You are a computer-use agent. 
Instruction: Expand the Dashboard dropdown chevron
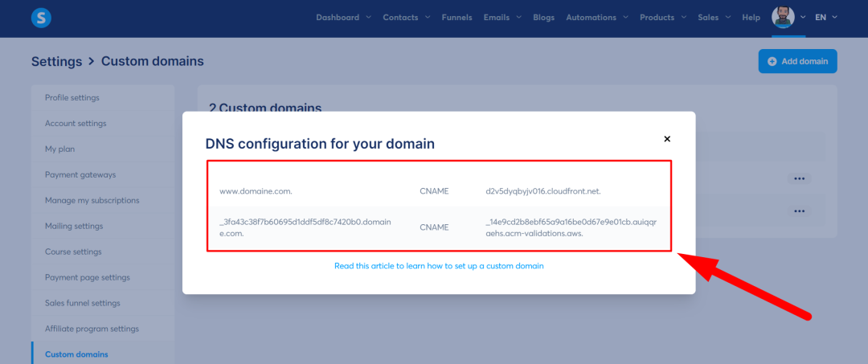pos(369,17)
